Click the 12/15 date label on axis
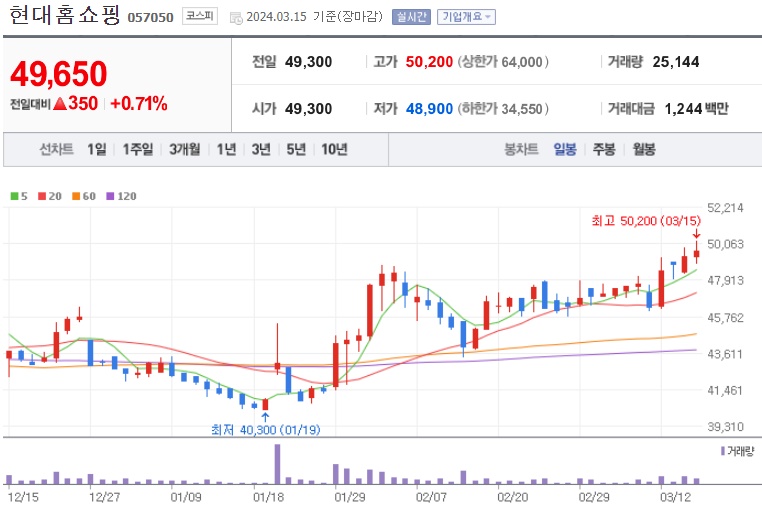This screenshot has height=509, width=762. point(23,497)
